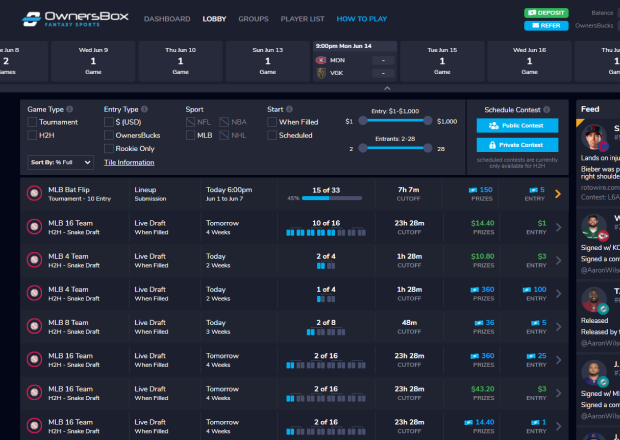Click the VGK score box

(383, 74)
